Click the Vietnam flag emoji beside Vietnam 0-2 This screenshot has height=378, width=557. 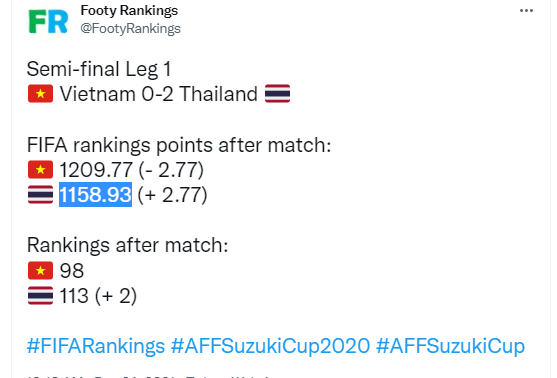click(x=40, y=94)
